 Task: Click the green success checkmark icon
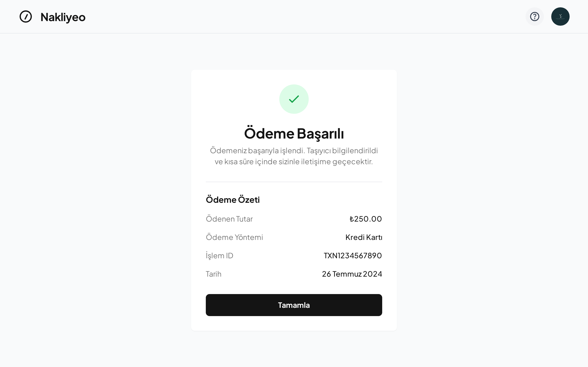pyautogui.click(x=294, y=99)
